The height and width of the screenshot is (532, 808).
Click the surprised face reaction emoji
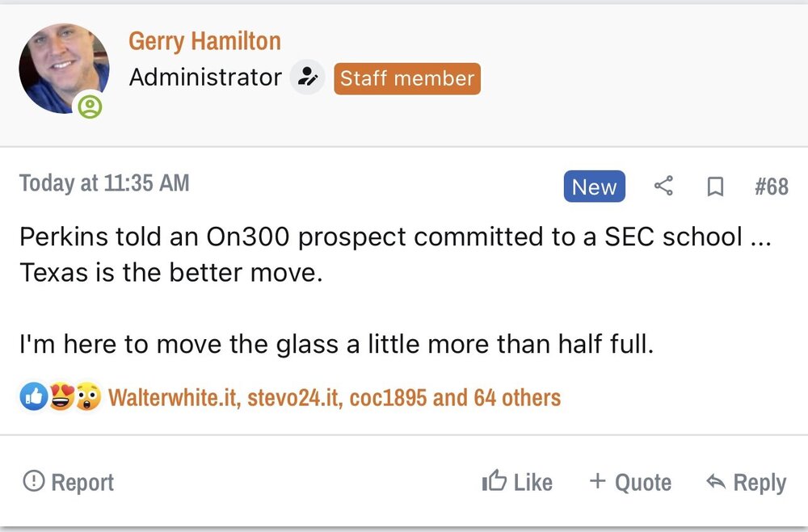click(x=88, y=397)
